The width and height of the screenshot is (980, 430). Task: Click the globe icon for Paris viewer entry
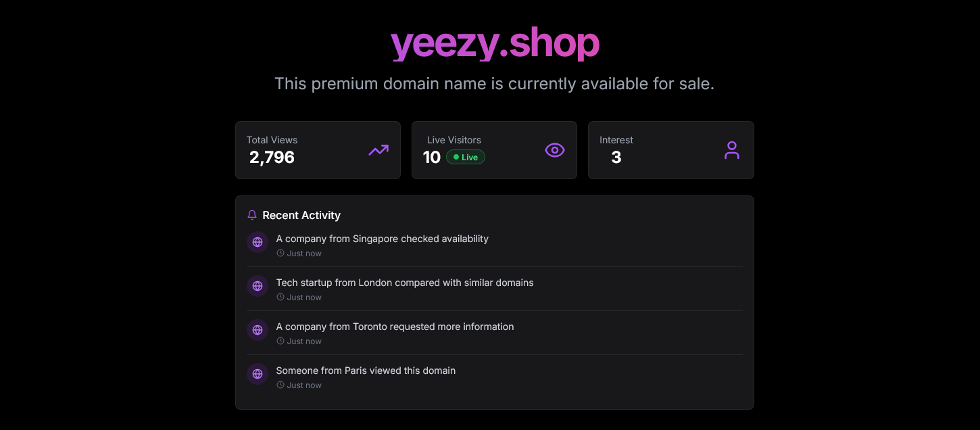[258, 374]
